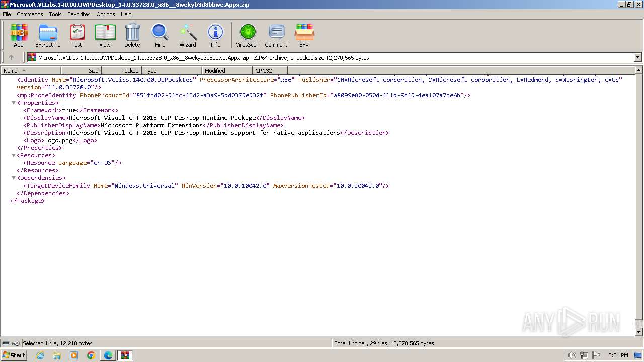Click the SFX toolbar icon
Image resolution: width=644 pixels, height=362 pixels.
(x=304, y=36)
